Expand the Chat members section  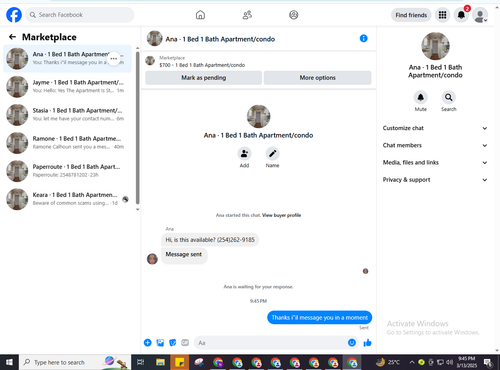[x=435, y=145]
